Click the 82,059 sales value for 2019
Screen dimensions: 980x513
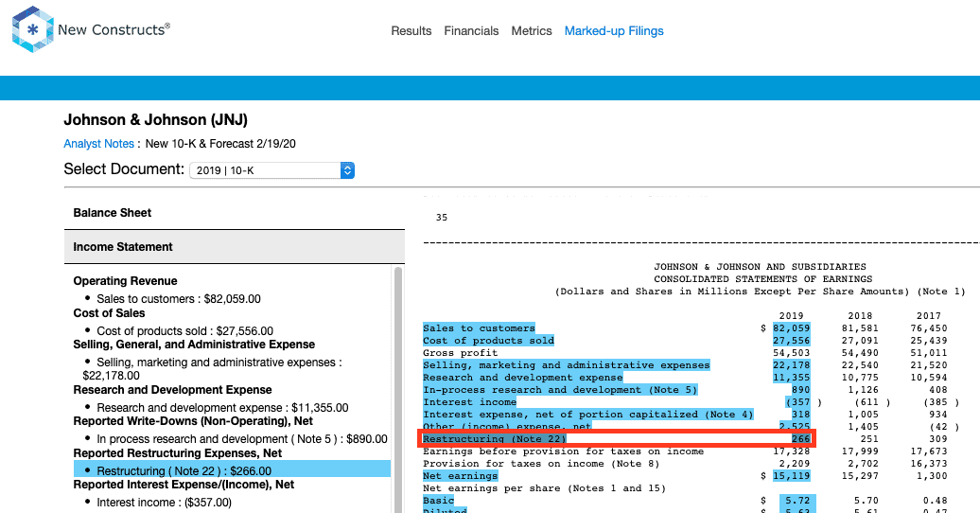coord(791,327)
